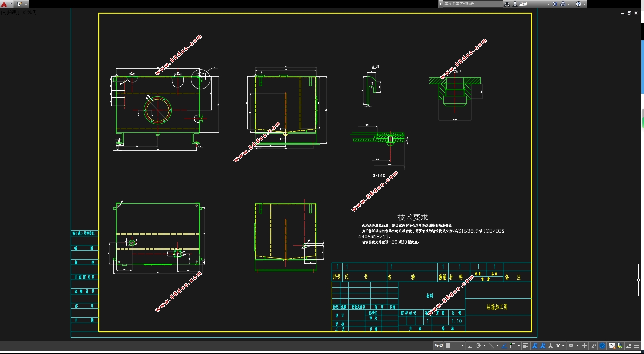Screen dimensions: 644x354
Task: Switch to the 模型 model space tab
Action: pyautogui.click(x=439, y=346)
